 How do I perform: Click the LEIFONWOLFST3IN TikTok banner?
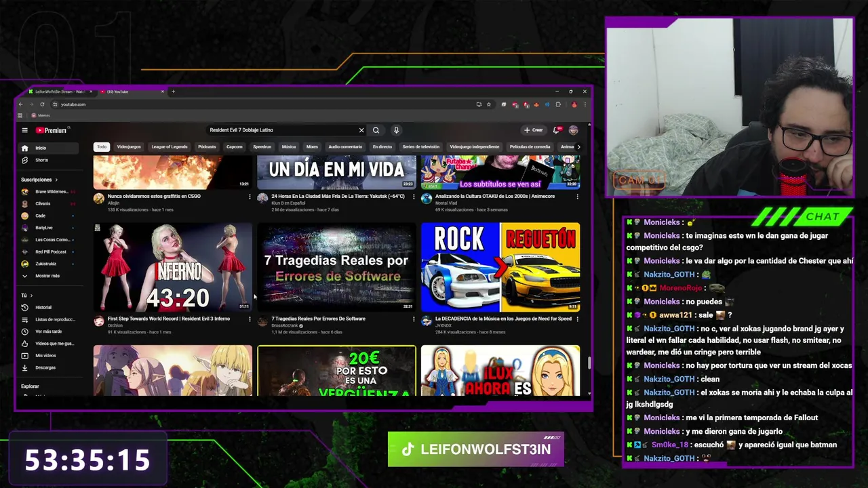pyautogui.click(x=476, y=449)
